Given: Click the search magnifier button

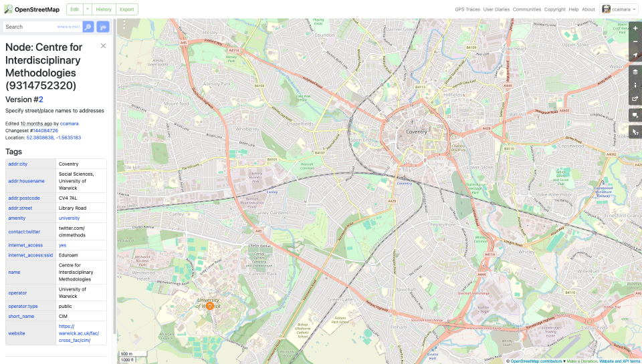Looking at the screenshot, I should tap(88, 27).
